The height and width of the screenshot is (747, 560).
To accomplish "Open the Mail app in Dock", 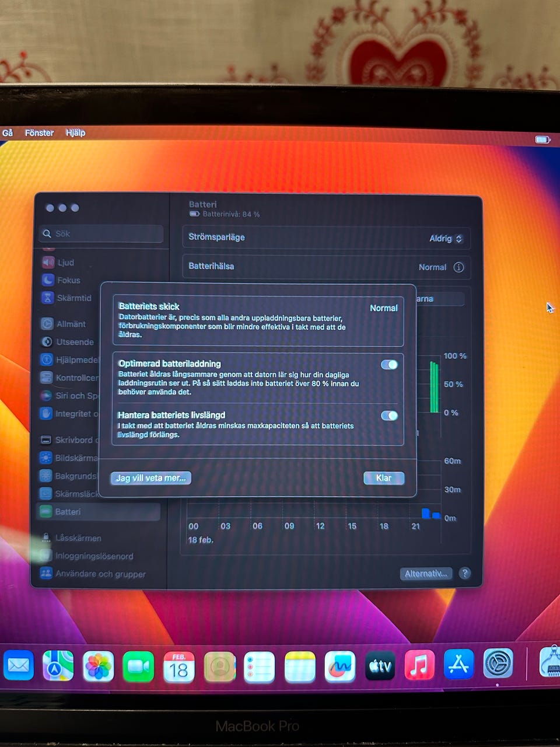I will point(19,666).
